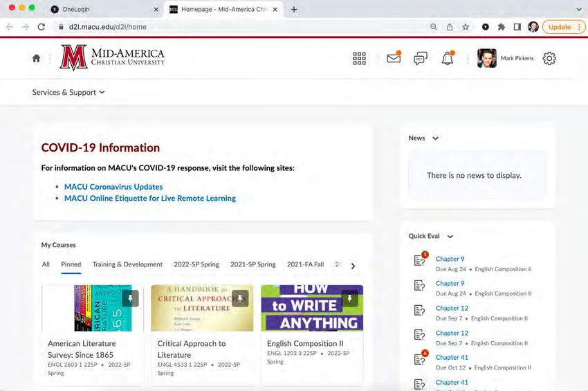Click the Mark Pickens user name
The image size is (588, 391).
tap(517, 58)
